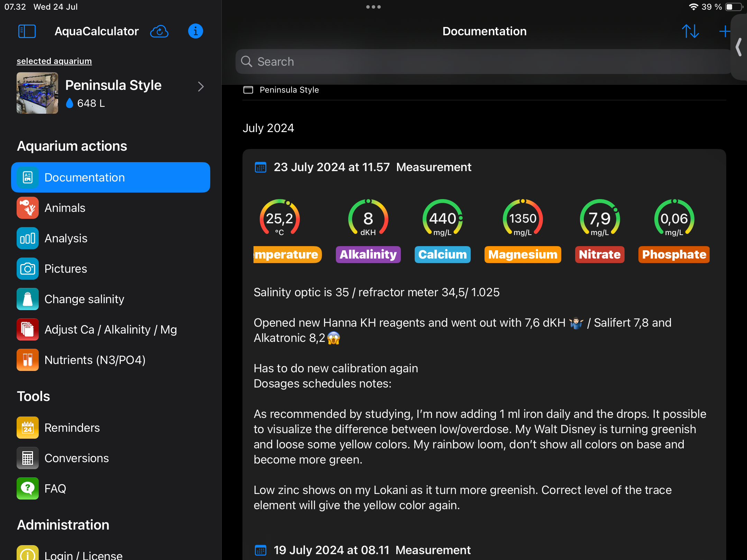Open Pictures camera icon

tap(28, 269)
